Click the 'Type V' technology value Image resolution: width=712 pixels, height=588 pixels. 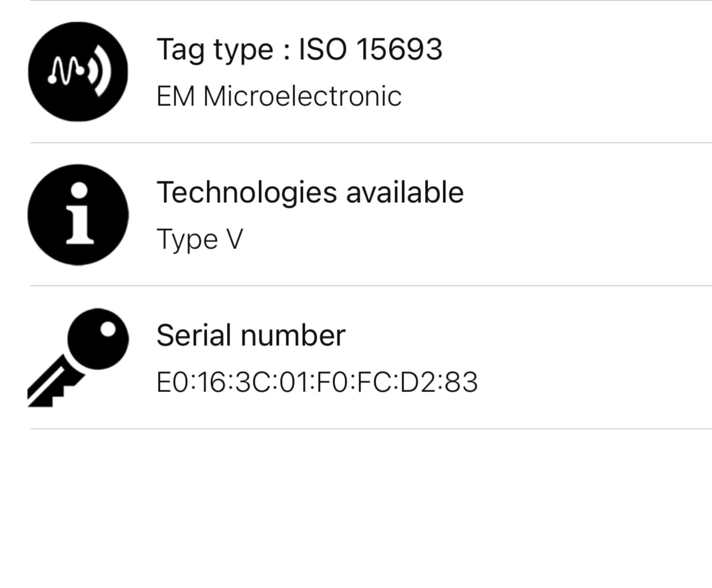[x=200, y=239]
